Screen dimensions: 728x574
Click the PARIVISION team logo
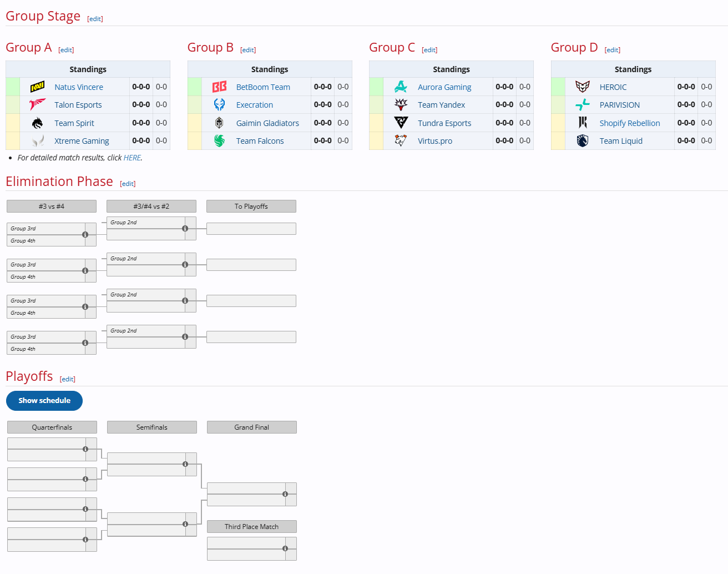coord(583,105)
